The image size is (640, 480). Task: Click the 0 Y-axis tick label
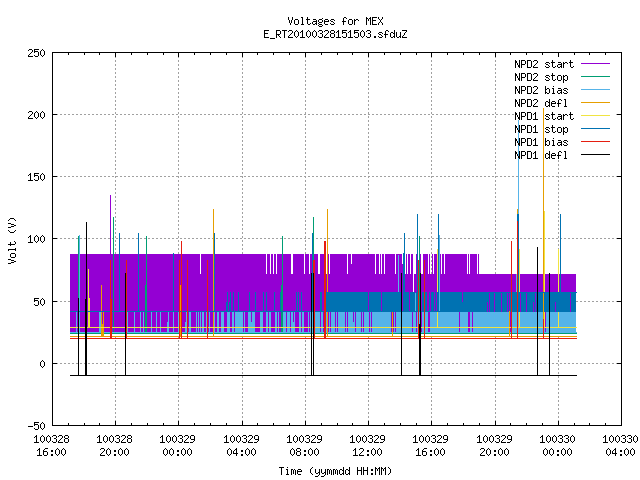(x=42, y=364)
